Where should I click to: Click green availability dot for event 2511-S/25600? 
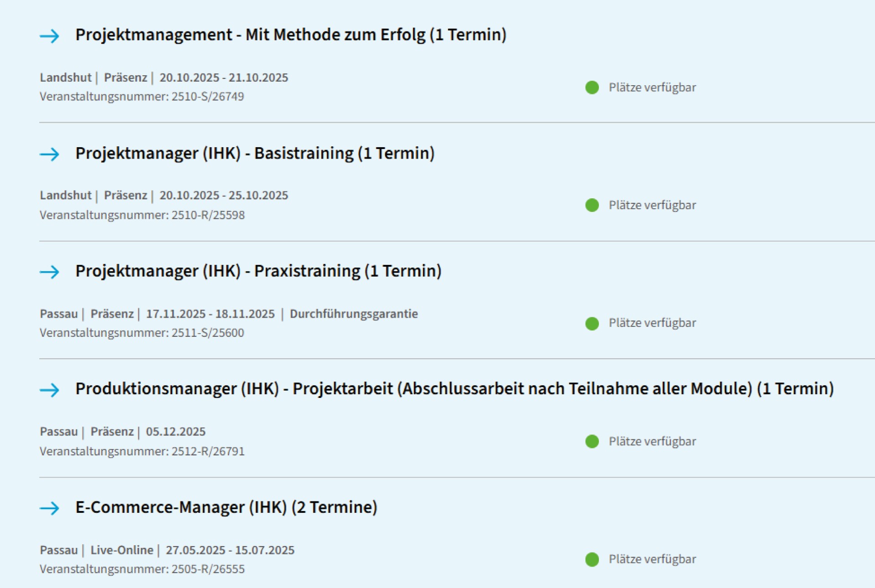[592, 324]
